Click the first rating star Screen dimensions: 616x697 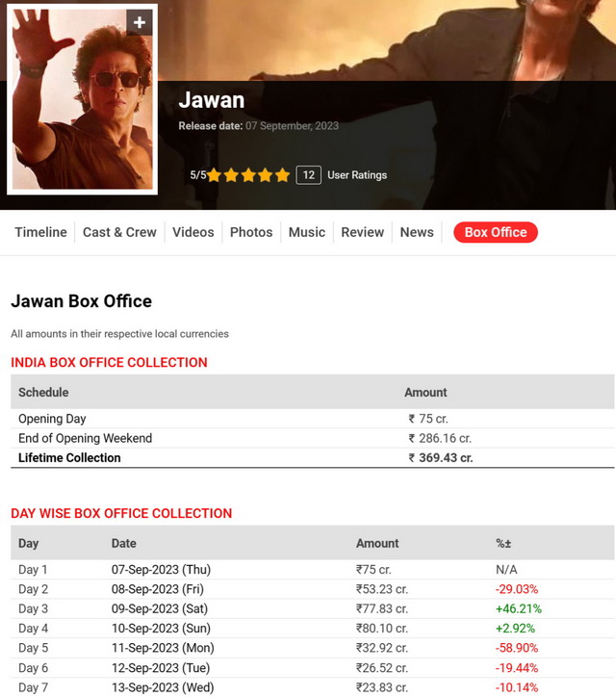click(214, 175)
